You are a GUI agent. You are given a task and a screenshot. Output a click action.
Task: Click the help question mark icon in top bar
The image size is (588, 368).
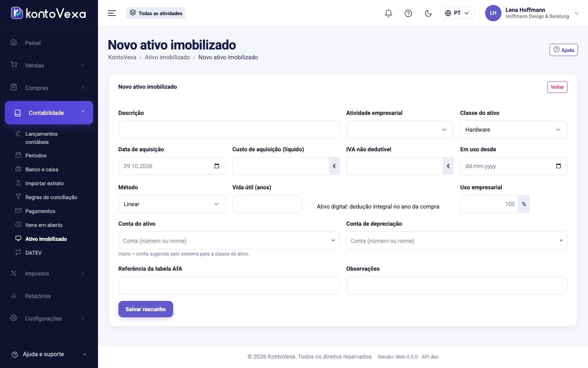pyautogui.click(x=408, y=13)
